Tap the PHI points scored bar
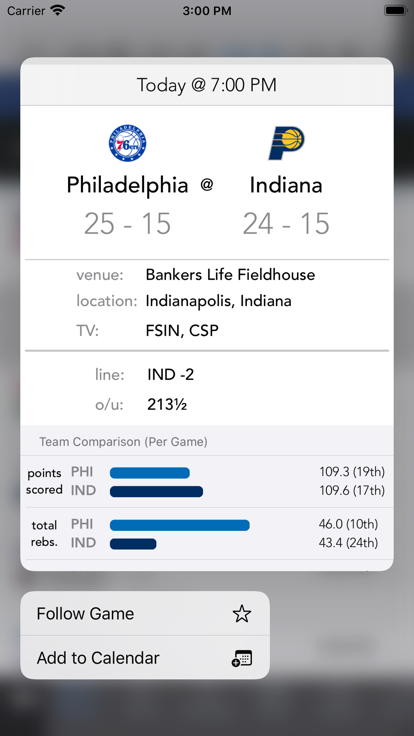Screen dimensions: 414x736 point(150,473)
